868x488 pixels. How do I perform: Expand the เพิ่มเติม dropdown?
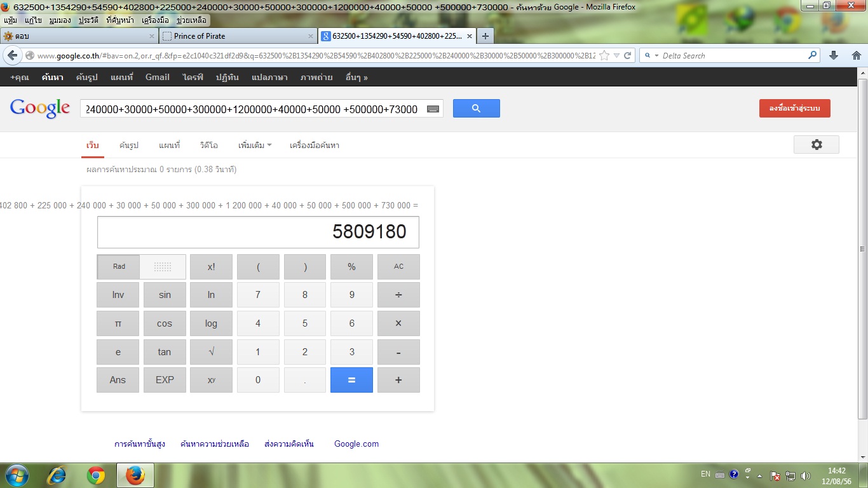pyautogui.click(x=255, y=146)
